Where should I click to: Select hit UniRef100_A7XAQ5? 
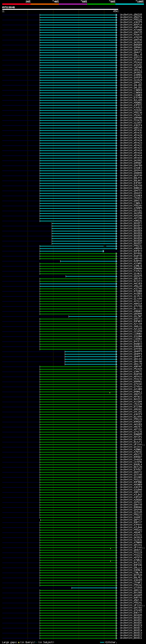click(x=131, y=30)
